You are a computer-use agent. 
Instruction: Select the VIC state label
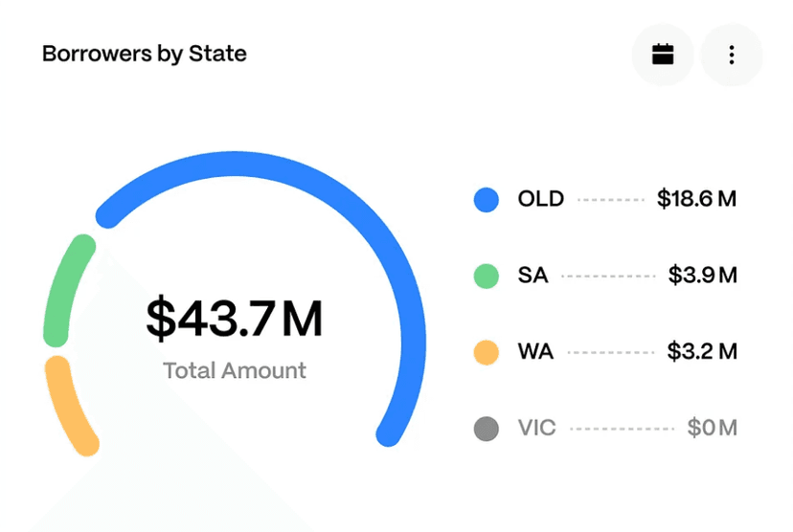[x=536, y=428]
